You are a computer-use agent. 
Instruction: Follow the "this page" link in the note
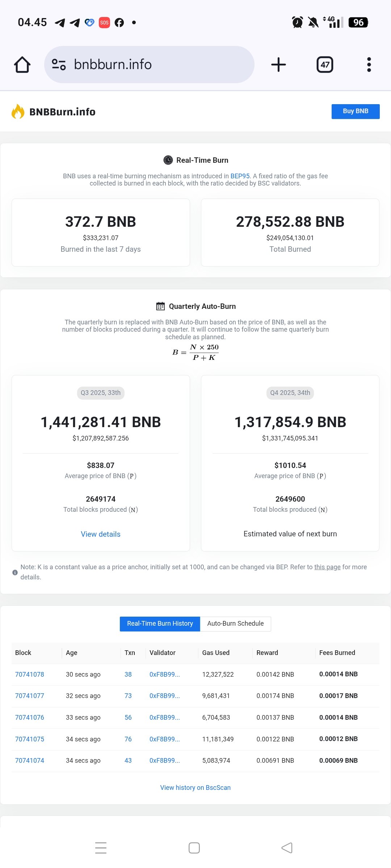(327, 567)
